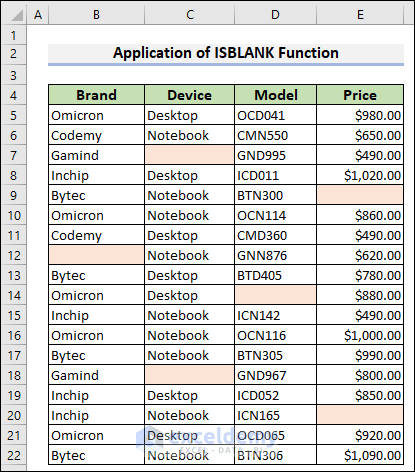Select row 1 header
Viewport: 415px width, 472px height.
14,35
